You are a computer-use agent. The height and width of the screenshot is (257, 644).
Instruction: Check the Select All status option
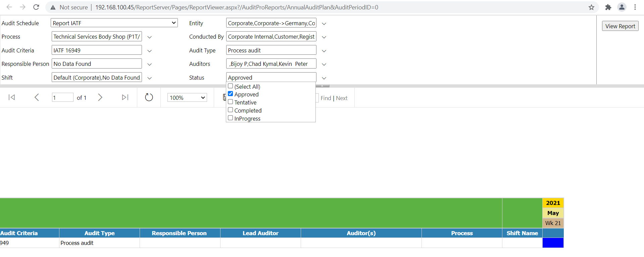pos(231,86)
